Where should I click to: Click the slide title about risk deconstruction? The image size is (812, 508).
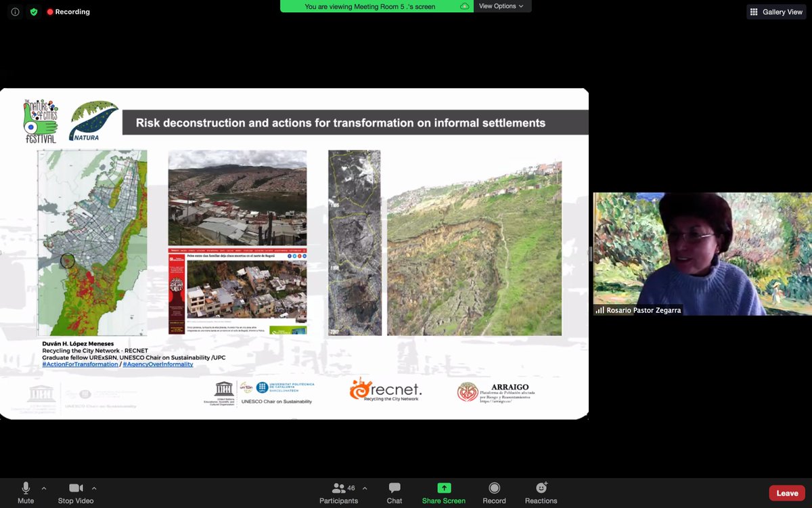pos(340,123)
